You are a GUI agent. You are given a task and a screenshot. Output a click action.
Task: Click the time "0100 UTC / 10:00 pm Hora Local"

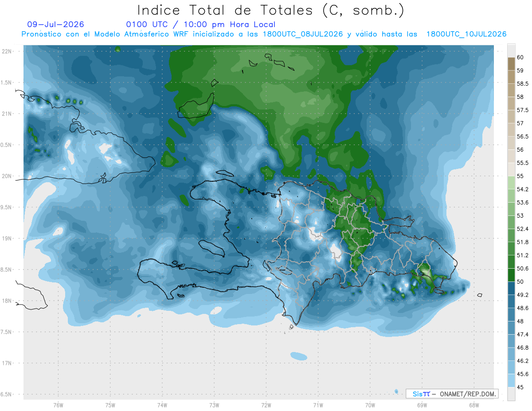201,24
